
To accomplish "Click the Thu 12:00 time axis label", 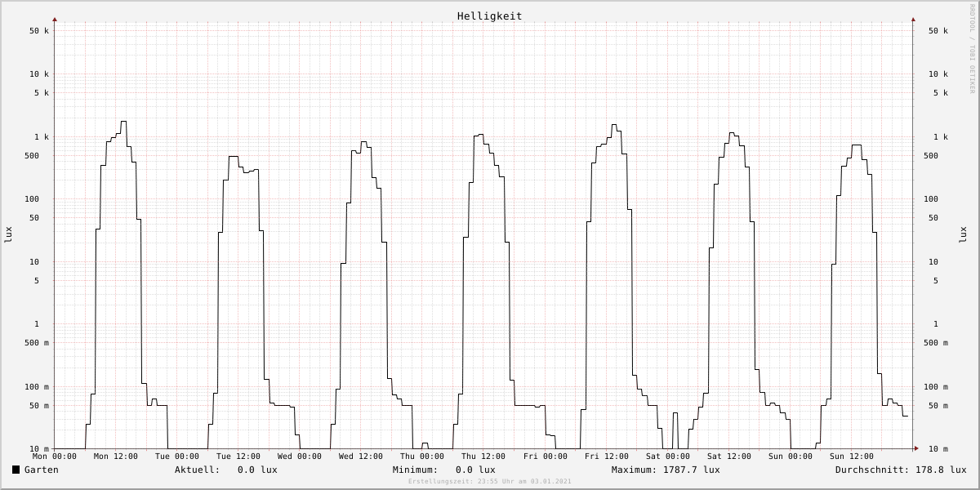I will 483,457.
